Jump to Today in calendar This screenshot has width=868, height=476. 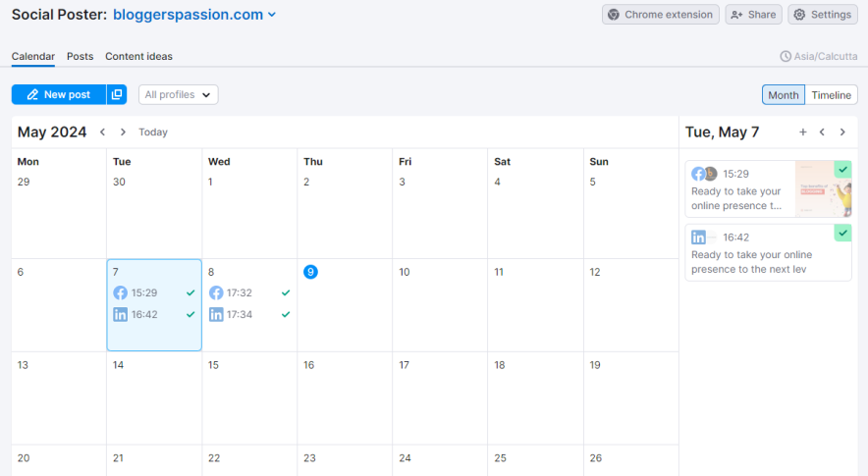[153, 132]
